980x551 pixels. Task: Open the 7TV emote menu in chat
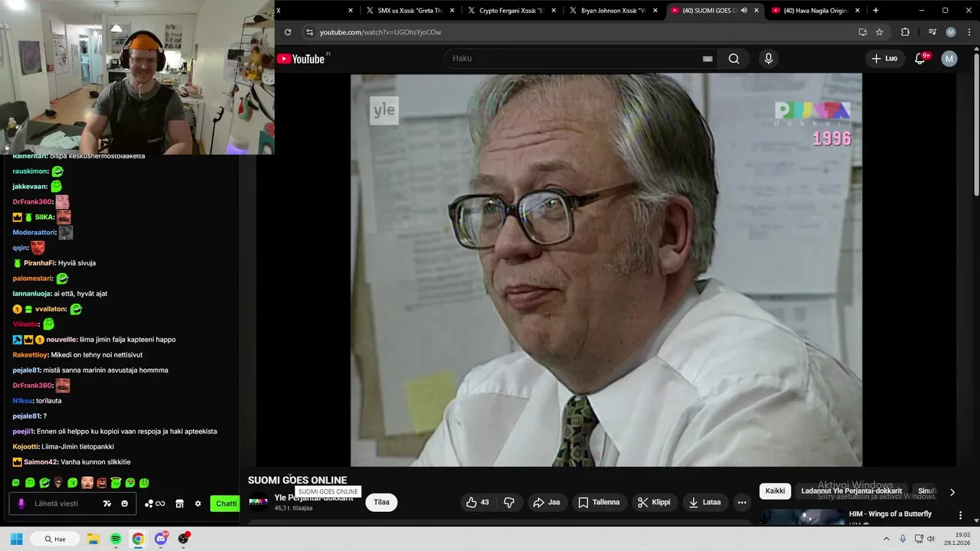click(x=107, y=504)
